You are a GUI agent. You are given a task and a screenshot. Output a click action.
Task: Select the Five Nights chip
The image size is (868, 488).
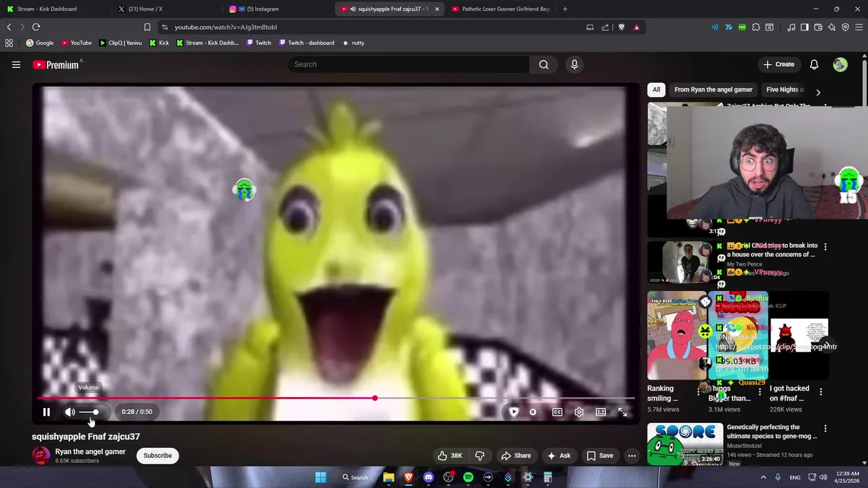click(785, 89)
